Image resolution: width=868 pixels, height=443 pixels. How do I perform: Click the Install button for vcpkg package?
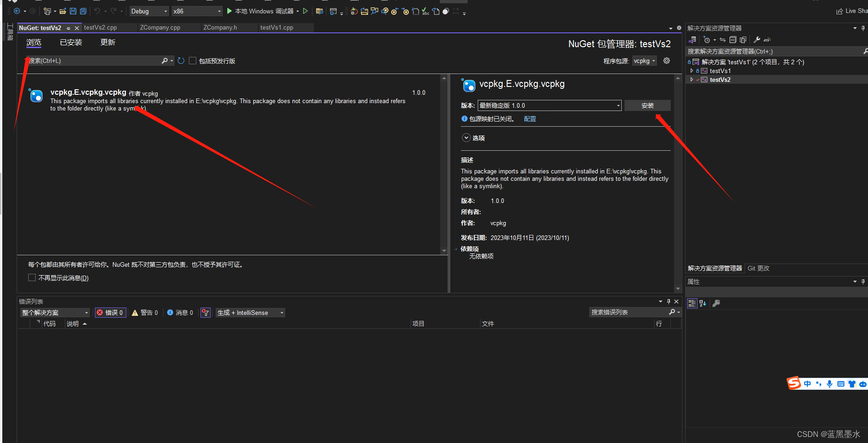coord(647,105)
